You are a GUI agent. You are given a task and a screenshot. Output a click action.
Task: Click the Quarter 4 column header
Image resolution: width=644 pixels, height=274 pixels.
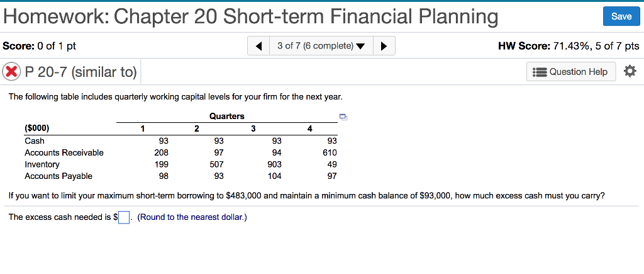coord(309,128)
